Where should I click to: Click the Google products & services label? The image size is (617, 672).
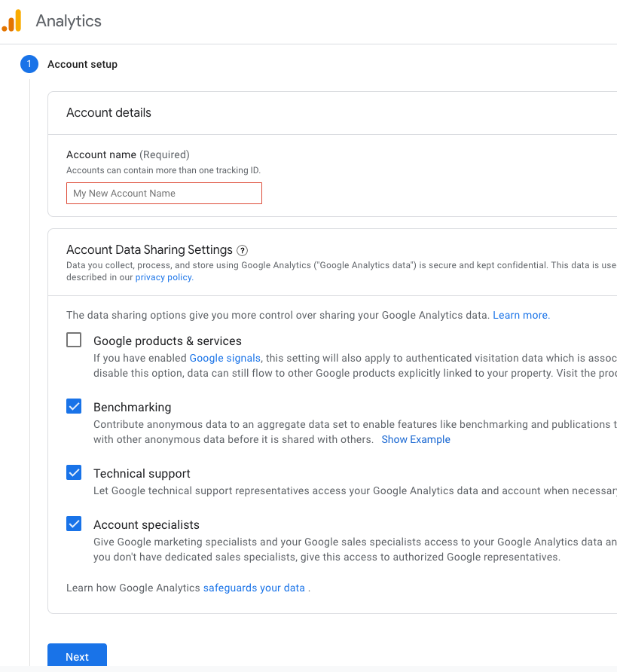167,341
